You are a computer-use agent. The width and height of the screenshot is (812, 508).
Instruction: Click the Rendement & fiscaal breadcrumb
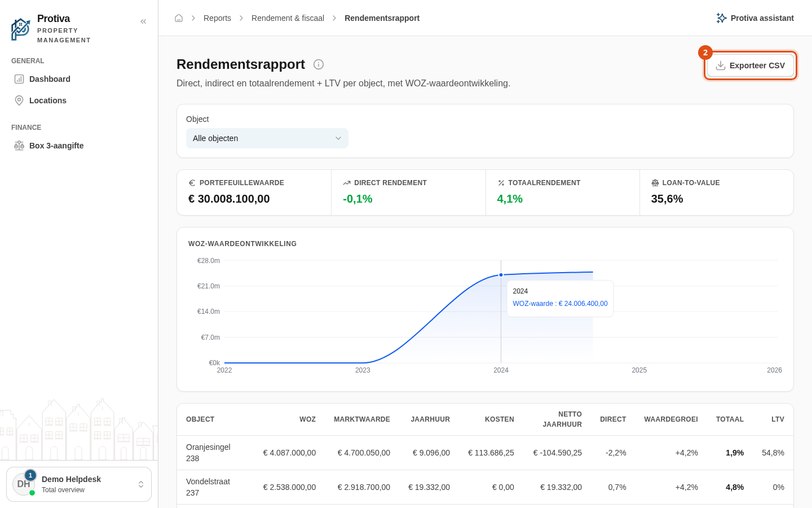[x=288, y=18]
